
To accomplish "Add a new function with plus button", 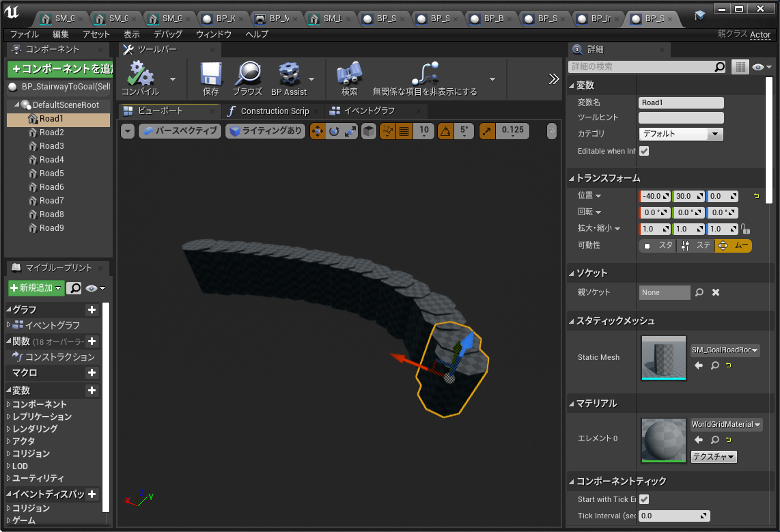I will [92, 341].
